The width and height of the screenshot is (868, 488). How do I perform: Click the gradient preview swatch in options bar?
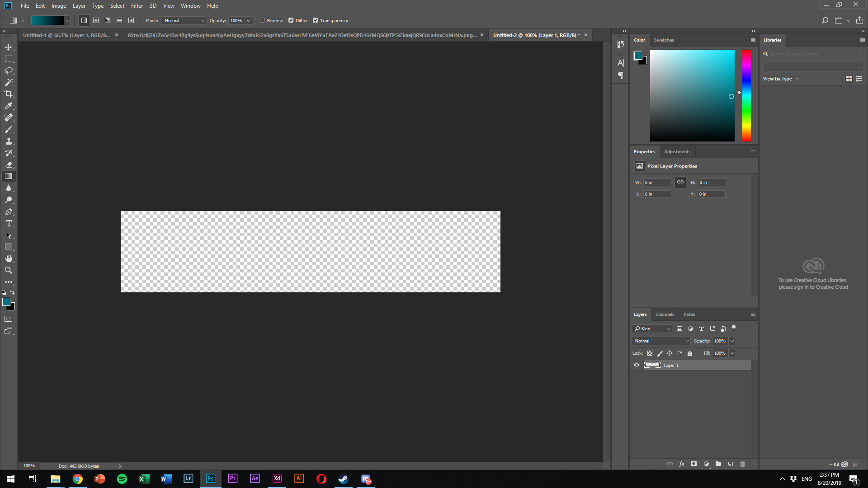coord(47,20)
